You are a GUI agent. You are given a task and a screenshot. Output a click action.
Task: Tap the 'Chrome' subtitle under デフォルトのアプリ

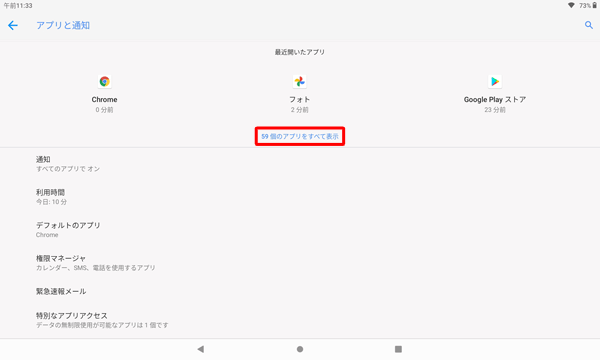[x=47, y=235]
